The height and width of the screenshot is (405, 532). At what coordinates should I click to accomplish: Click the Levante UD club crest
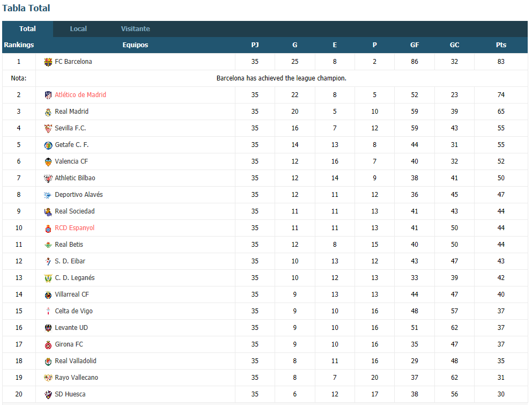point(48,328)
